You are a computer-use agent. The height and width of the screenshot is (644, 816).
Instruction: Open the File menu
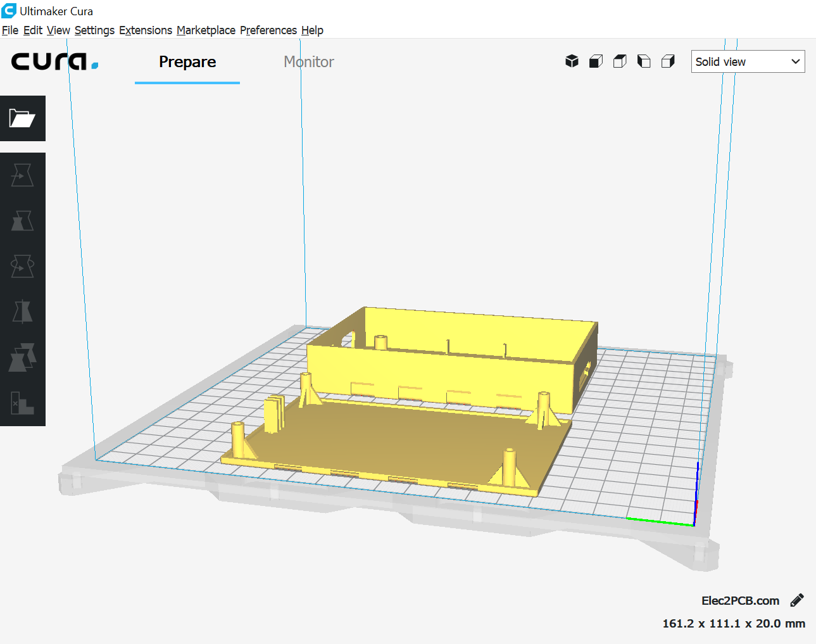click(x=10, y=30)
